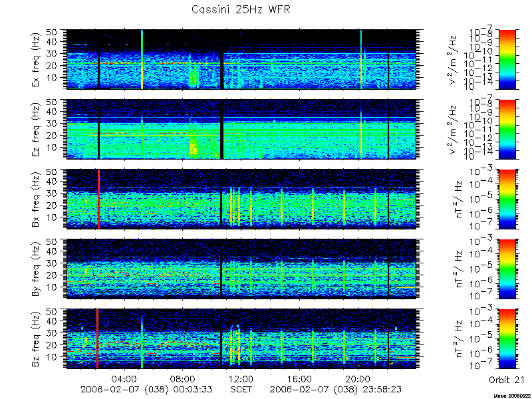
Task: Click the red vertical spike in Bx panel
Action: [x=98, y=199]
